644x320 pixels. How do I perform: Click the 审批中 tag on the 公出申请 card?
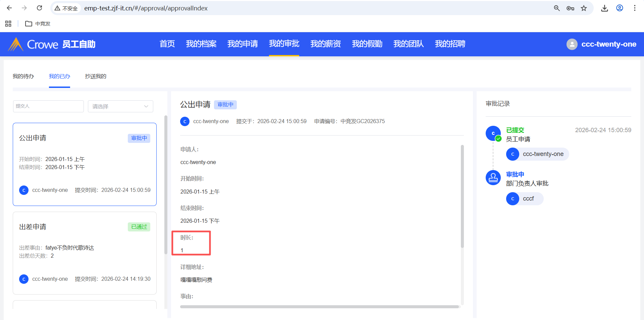click(x=139, y=138)
